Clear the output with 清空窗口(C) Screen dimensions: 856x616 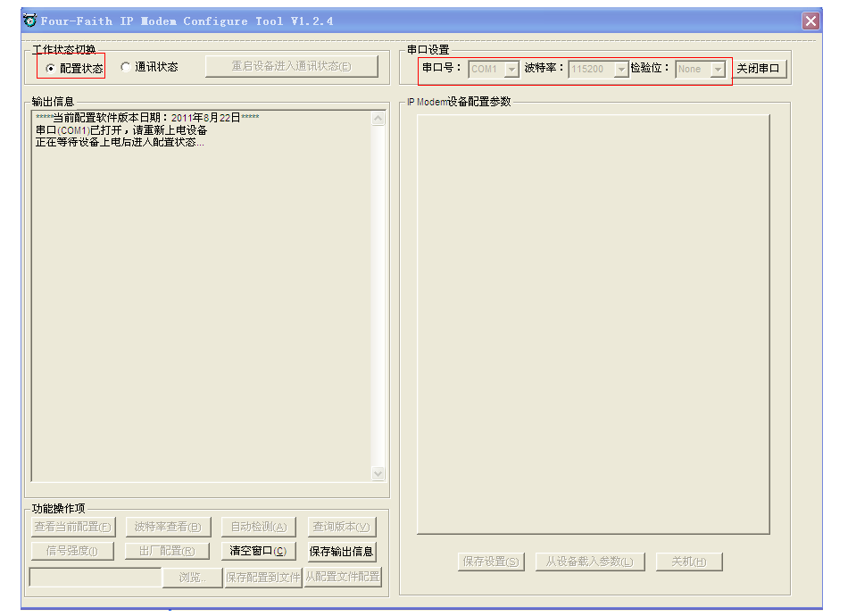click(x=258, y=551)
